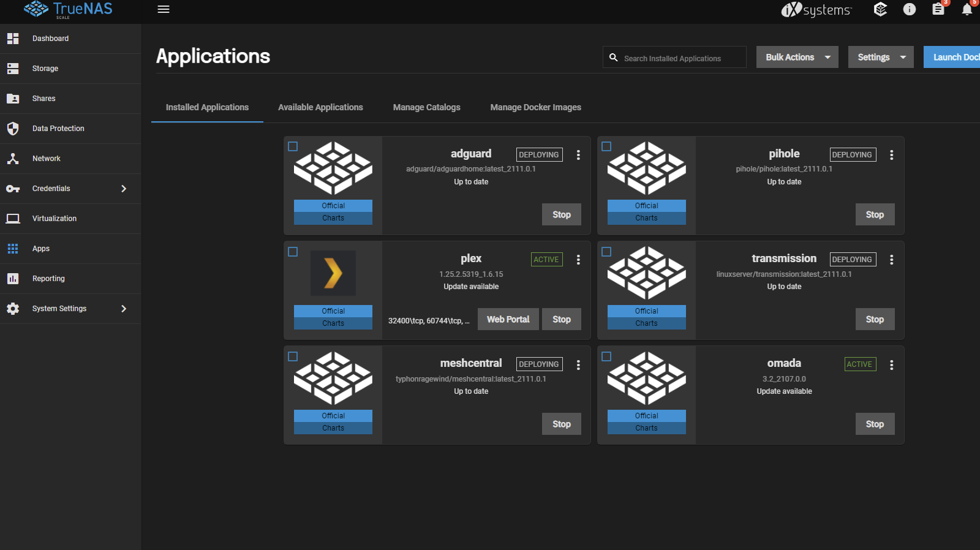The width and height of the screenshot is (980, 550).
Task: Expand the System Settings submenu chevron
Action: coord(124,309)
